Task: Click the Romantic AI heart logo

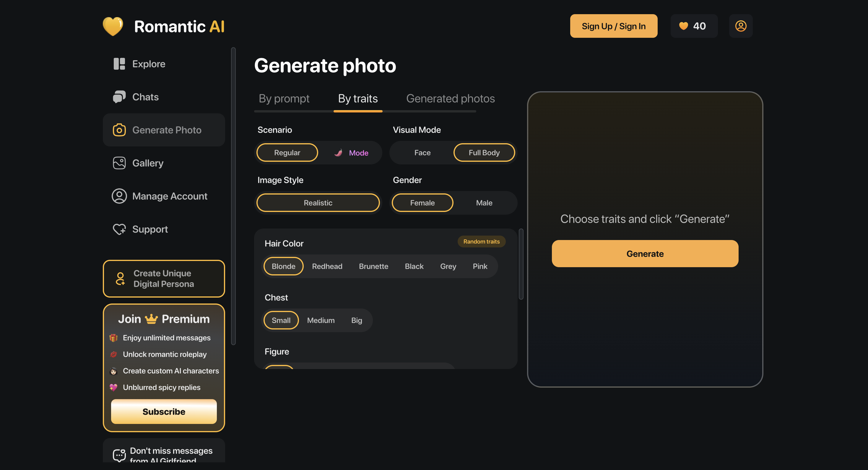Action: [113, 26]
